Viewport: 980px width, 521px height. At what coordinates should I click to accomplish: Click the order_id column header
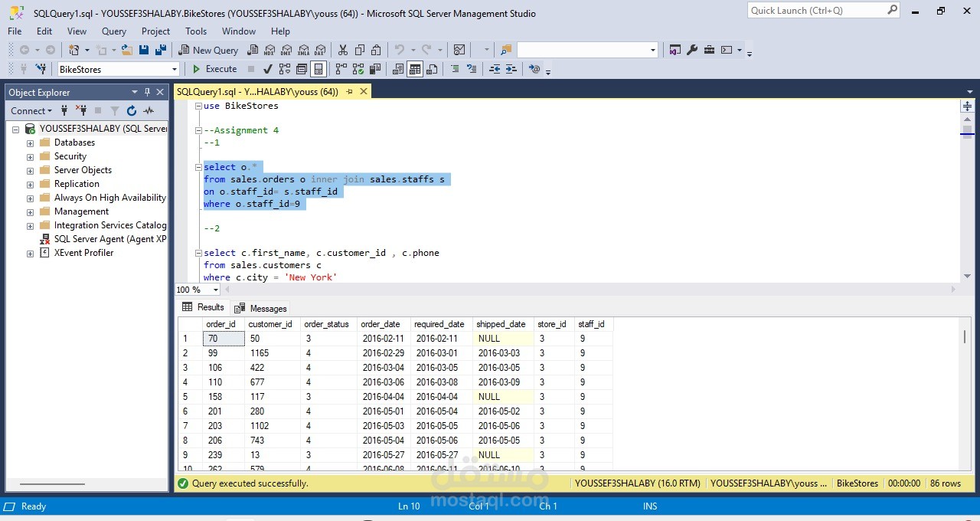tap(224, 324)
